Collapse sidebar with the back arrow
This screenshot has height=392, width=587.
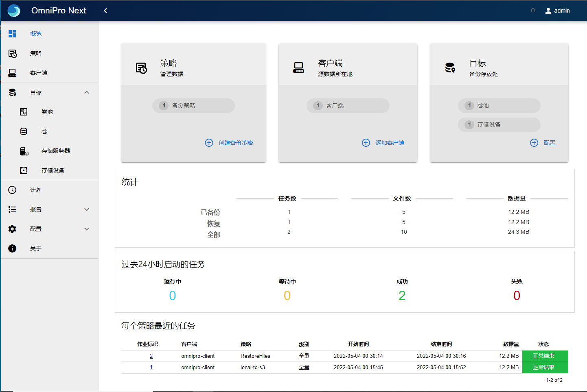click(x=105, y=11)
